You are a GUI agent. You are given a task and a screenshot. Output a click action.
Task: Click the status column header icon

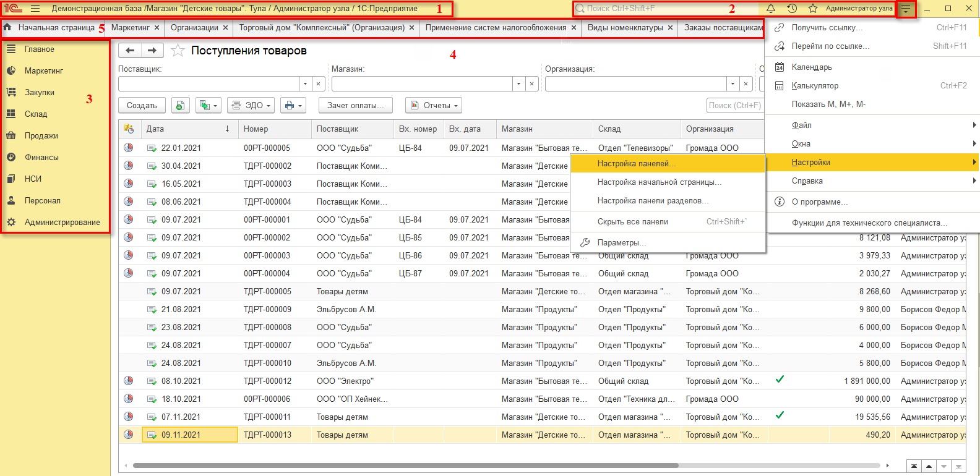point(129,129)
